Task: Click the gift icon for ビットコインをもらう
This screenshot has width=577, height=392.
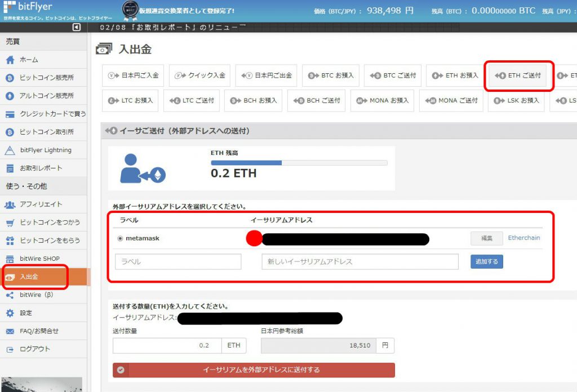Action: point(10,240)
